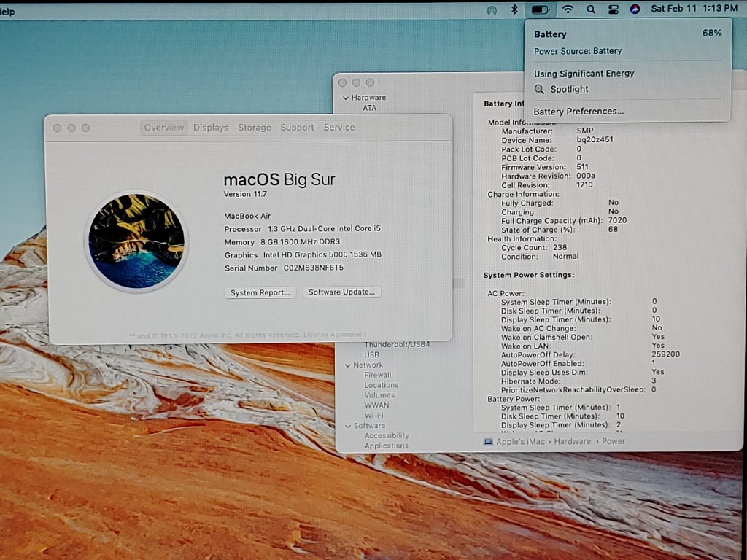This screenshot has height=560, width=747.
Task: Click the date and time clock
Action: (694, 8)
